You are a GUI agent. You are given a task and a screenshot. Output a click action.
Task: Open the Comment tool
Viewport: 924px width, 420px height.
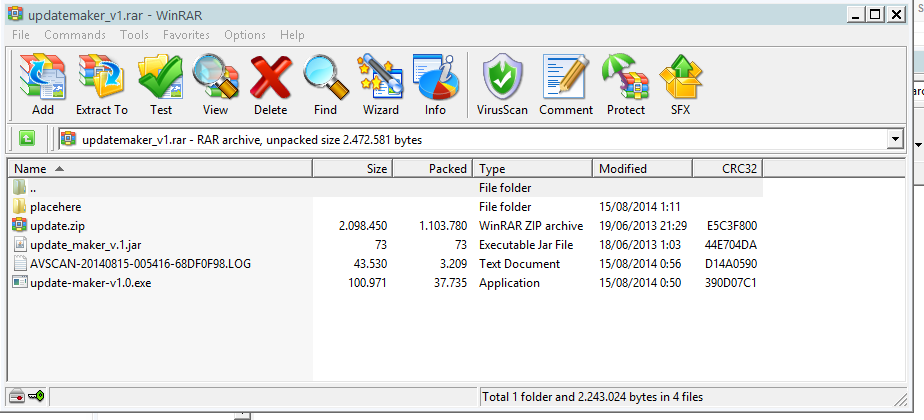click(566, 76)
